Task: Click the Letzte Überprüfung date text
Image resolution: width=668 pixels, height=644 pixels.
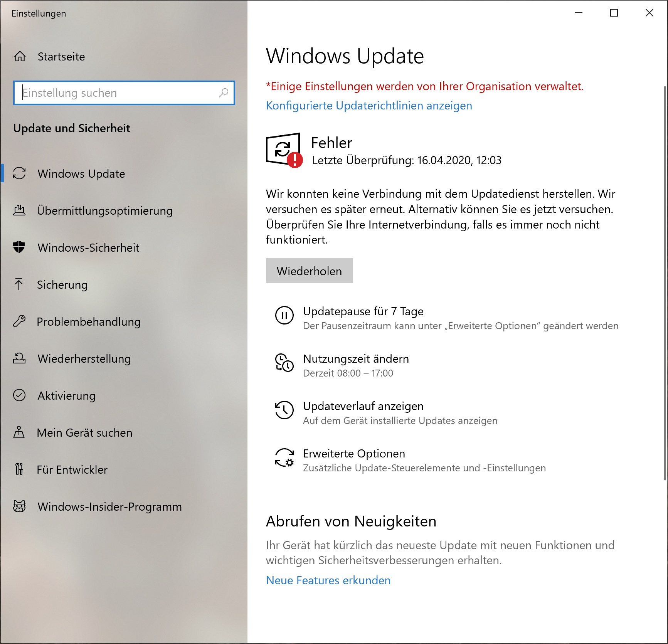Action: pyautogui.click(x=407, y=160)
